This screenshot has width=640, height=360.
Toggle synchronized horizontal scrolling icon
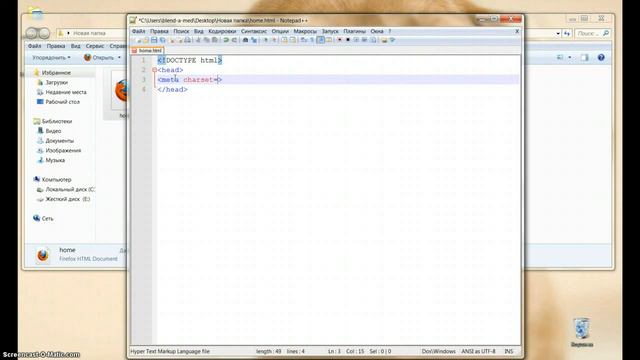[292, 40]
